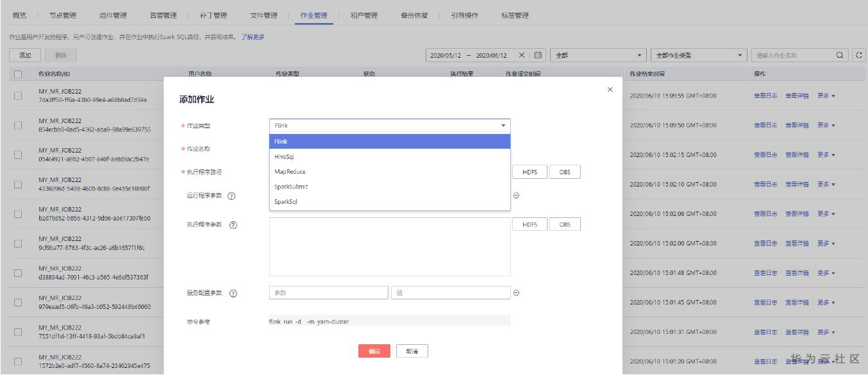The width and height of the screenshot is (868, 375).
Task: Click OBS beside 执行程序路径
Action: [565, 172]
